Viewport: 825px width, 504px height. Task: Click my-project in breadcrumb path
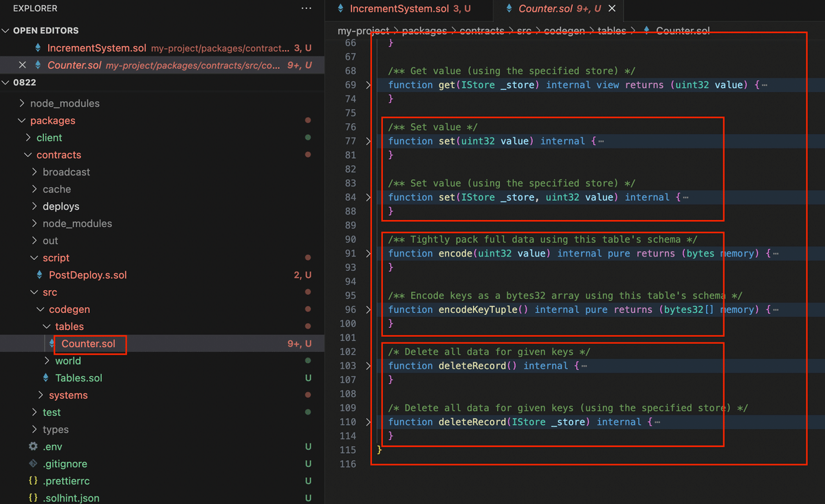(363, 31)
